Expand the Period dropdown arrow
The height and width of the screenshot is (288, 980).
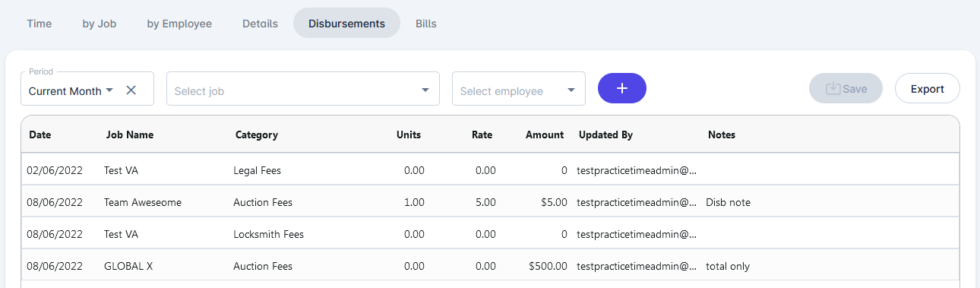(x=109, y=90)
